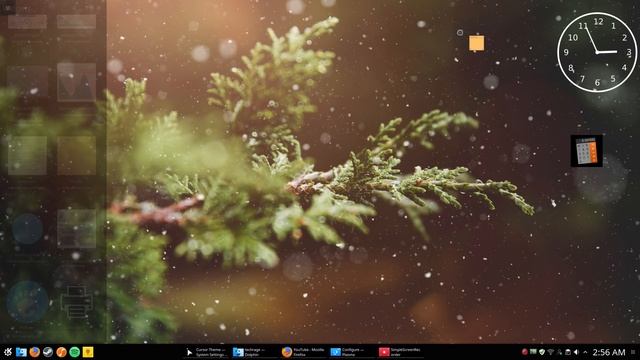Launch Spotify from the panel
This screenshot has width=640, height=360.
click(x=75, y=352)
